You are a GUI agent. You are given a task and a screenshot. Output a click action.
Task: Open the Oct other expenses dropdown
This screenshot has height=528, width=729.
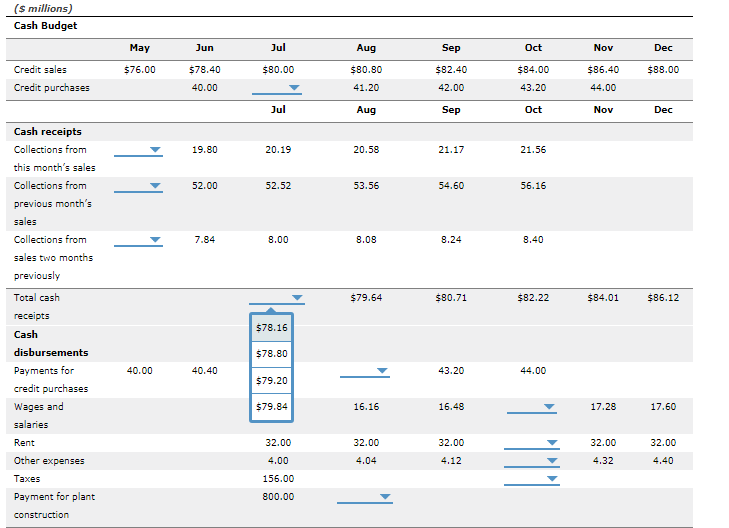coord(532,461)
